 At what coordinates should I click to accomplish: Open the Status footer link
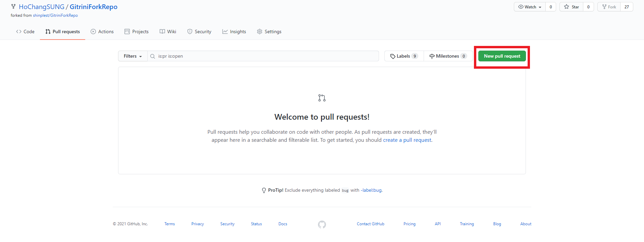pyautogui.click(x=256, y=224)
